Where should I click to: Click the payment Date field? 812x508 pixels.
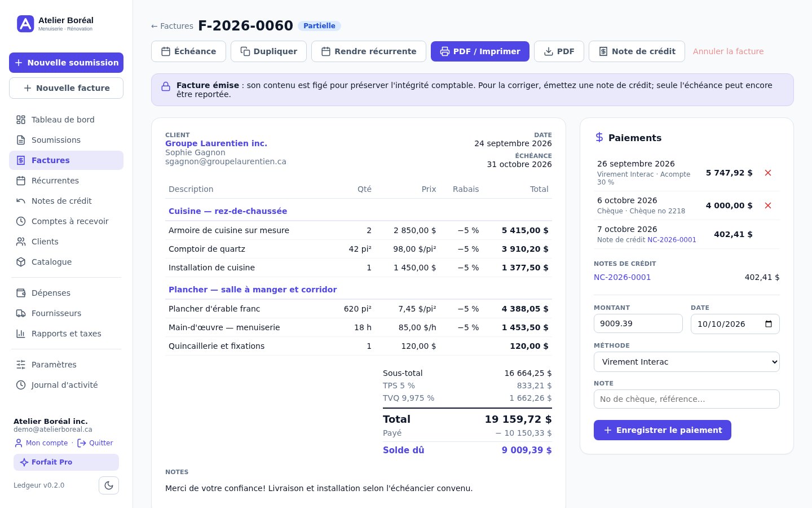pos(735,324)
